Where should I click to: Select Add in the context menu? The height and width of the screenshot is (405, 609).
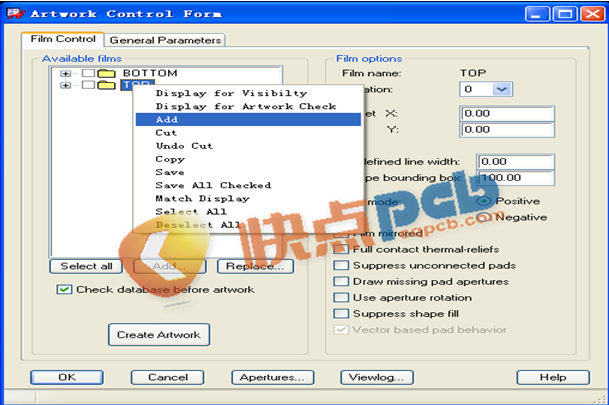[248, 120]
